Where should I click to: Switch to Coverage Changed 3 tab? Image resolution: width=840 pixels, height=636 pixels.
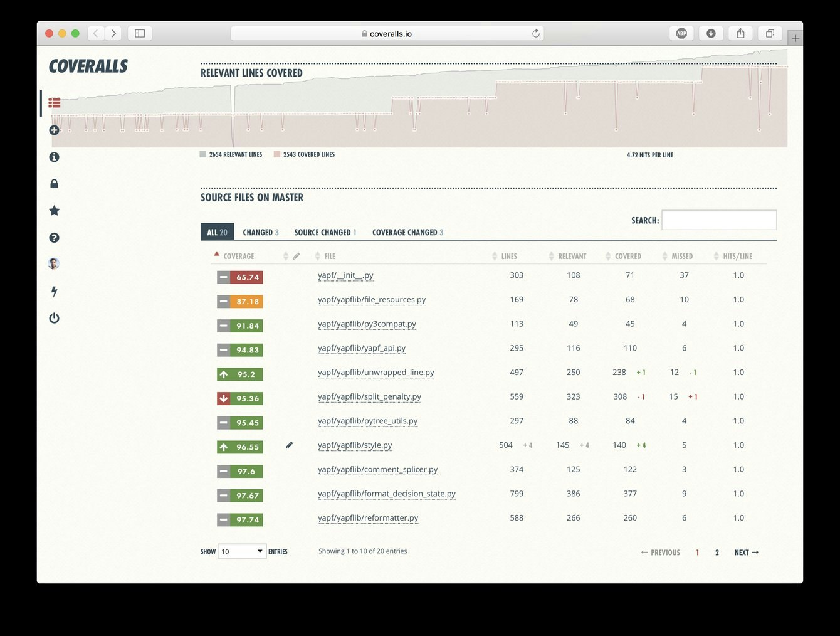pos(408,232)
